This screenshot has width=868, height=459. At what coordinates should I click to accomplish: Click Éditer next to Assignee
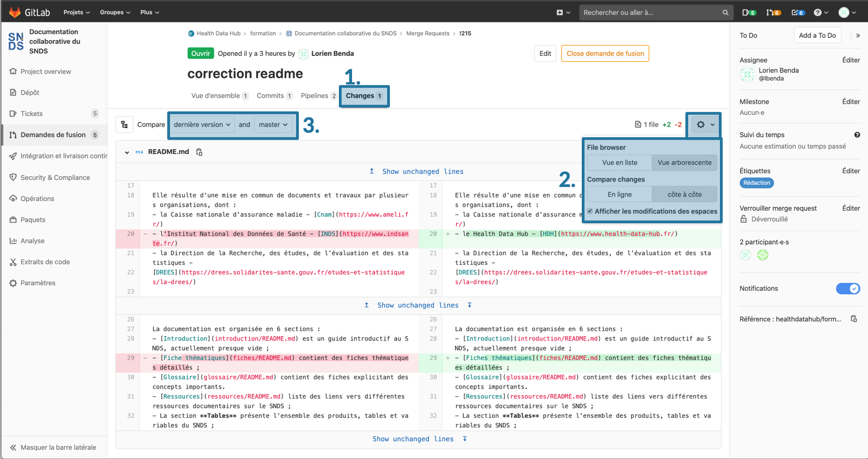tap(851, 60)
